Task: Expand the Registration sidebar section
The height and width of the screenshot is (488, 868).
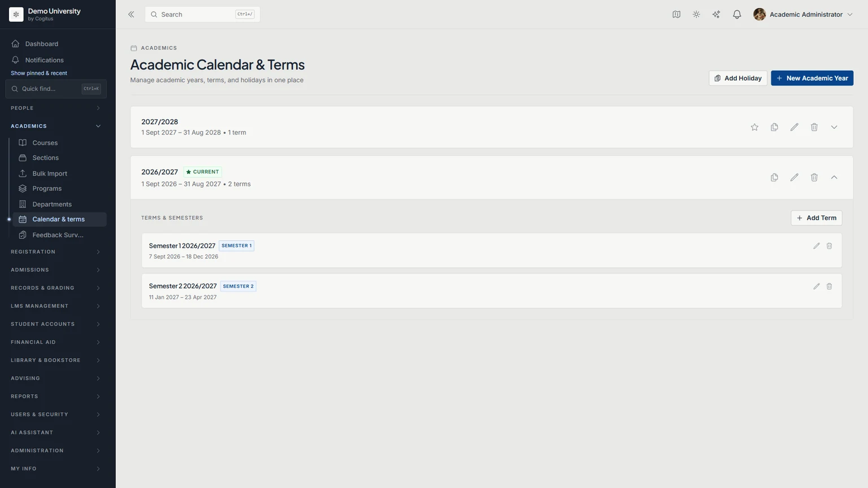Action: [x=56, y=252]
